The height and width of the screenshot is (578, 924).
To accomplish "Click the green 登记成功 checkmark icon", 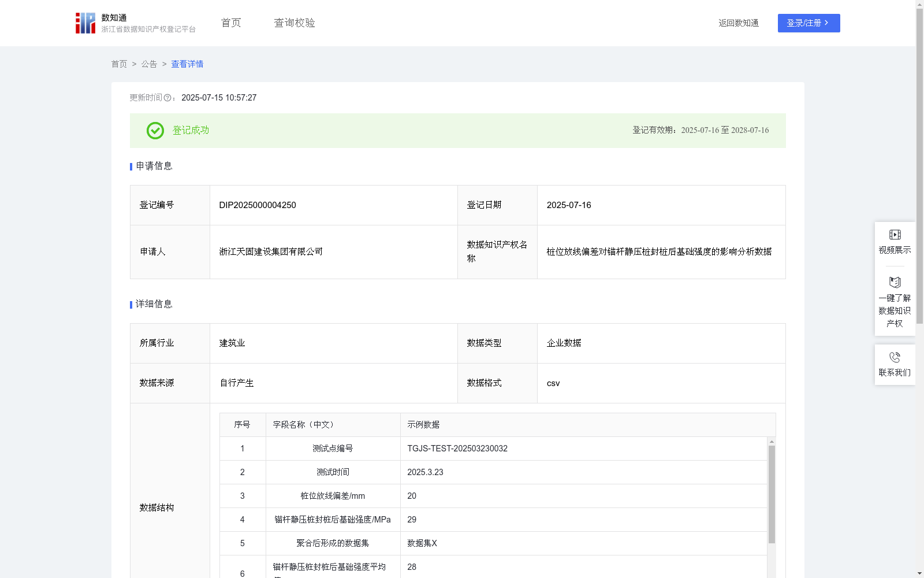I will click(x=155, y=131).
